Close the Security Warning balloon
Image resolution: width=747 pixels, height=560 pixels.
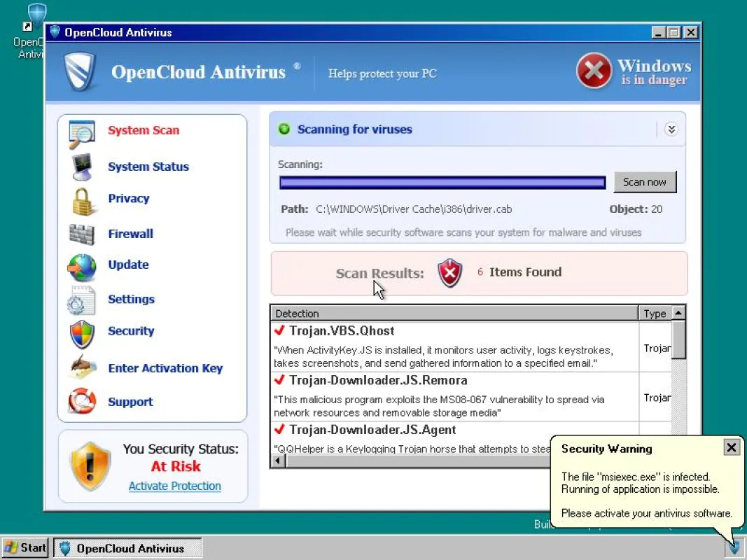click(731, 447)
